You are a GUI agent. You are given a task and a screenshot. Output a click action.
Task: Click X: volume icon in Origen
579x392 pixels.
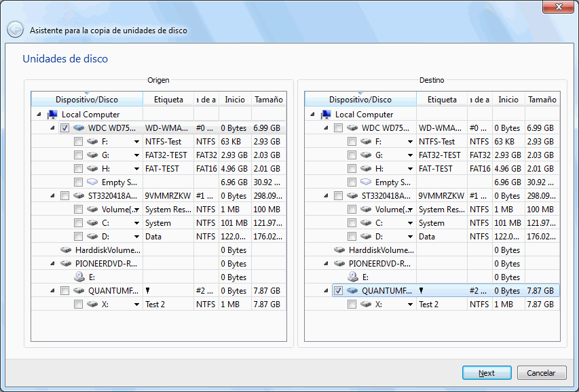(92, 304)
